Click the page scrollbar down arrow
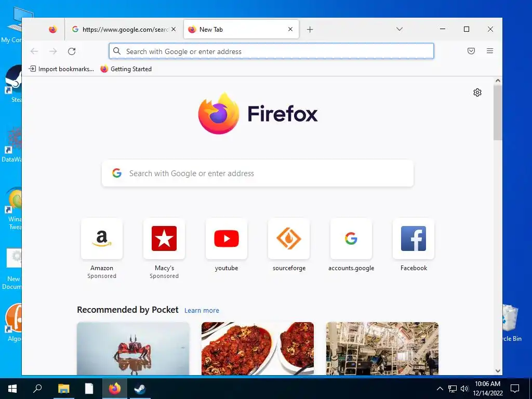The image size is (532, 399). pos(498,371)
